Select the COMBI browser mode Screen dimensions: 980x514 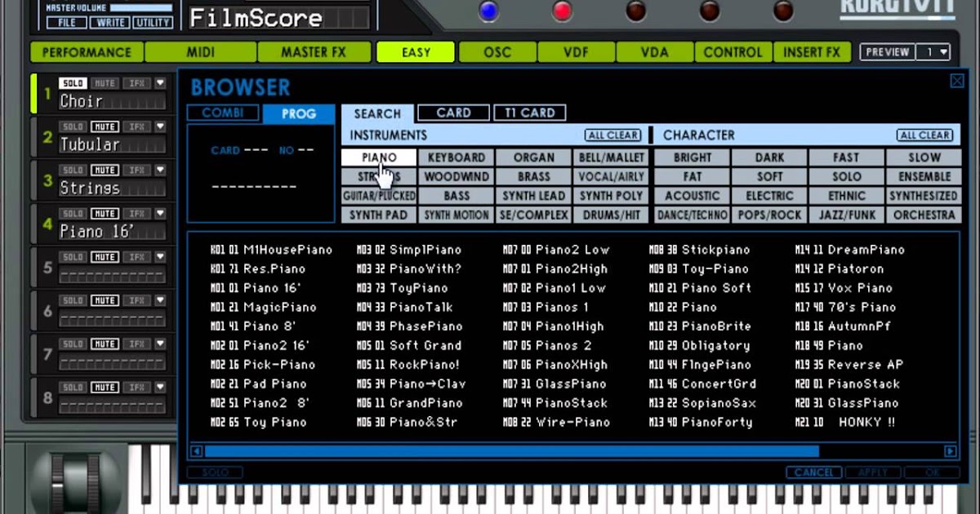tap(223, 113)
